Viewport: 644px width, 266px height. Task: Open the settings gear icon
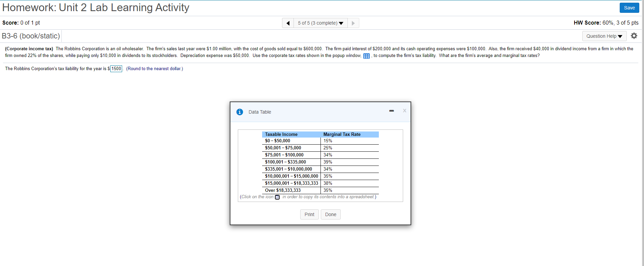pos(634,36)
